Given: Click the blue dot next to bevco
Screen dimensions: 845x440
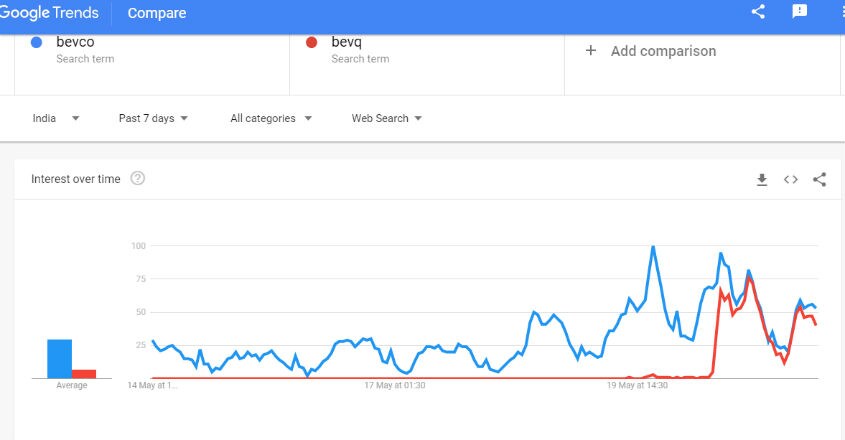Looking at the screenshot, I should coord(37,43).
